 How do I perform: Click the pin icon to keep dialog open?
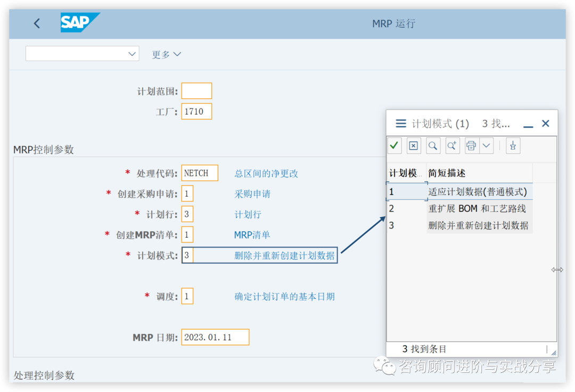[513, 145]
